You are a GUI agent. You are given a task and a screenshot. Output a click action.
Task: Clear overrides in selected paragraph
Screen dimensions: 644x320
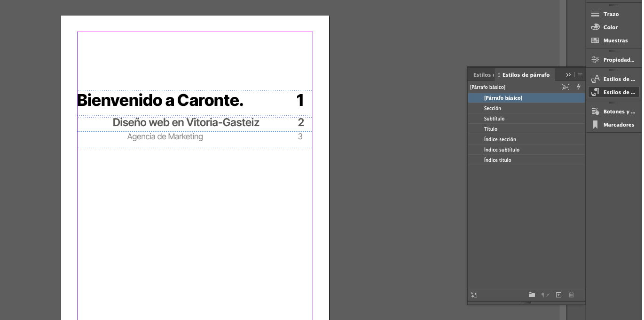[x=545, y=295]
